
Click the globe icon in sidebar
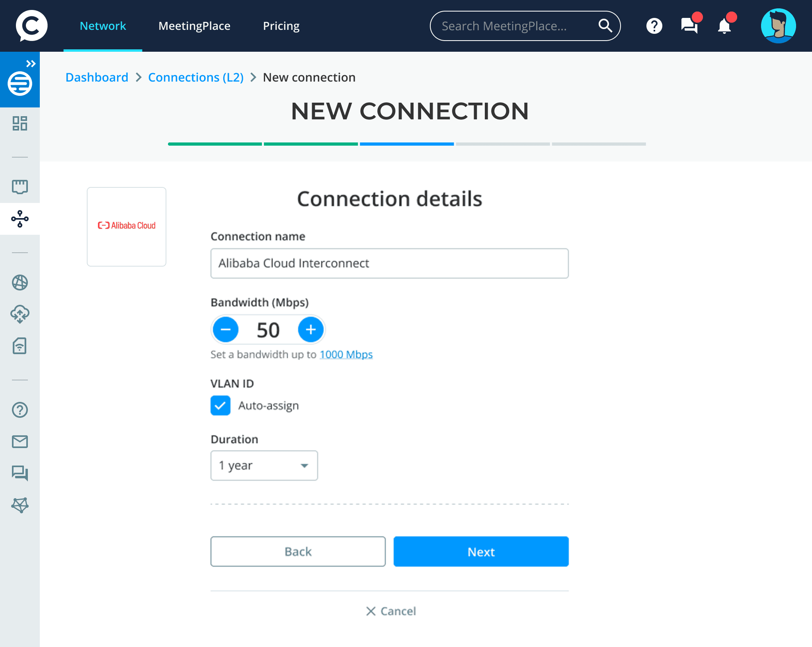pos(20,283)
